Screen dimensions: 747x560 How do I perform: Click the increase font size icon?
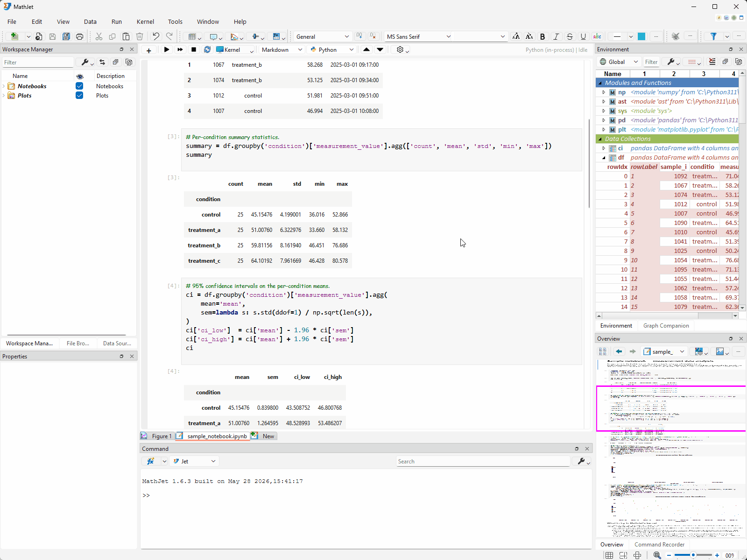[x=516, y=36]
